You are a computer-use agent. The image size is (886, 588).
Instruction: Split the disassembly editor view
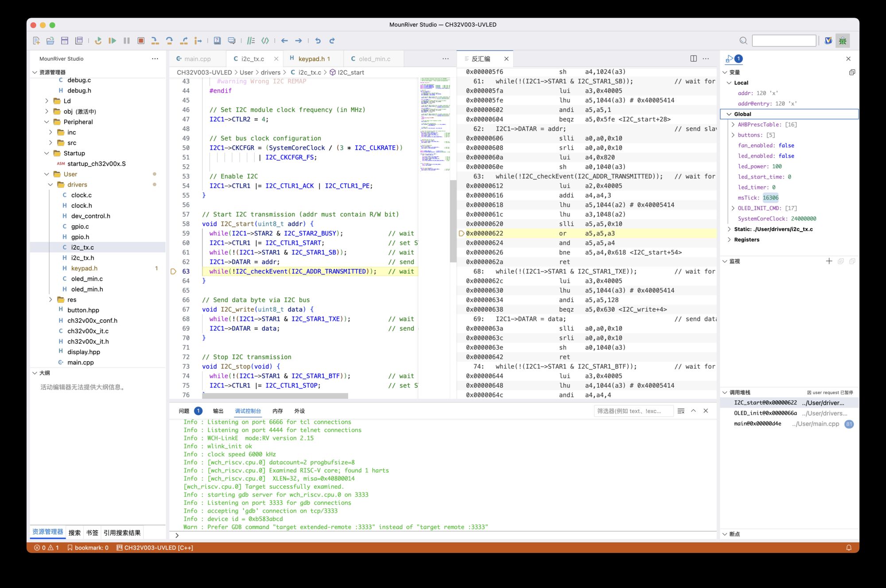coord(693,58)
